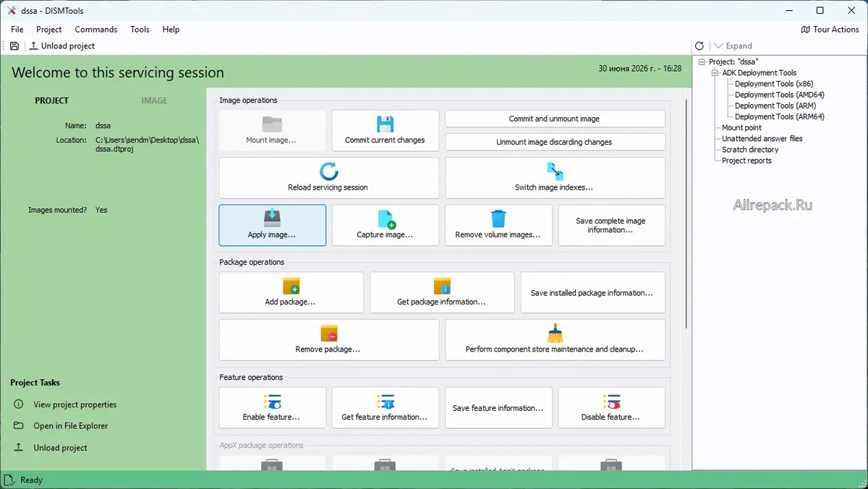Open the Project menu
Screen dimensions: 868x489
tap(49, 30)
